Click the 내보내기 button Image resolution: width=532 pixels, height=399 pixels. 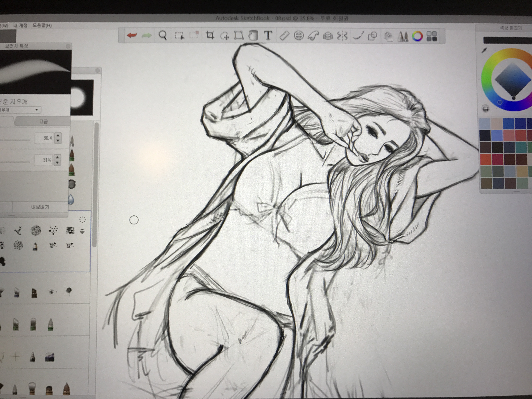[40, 207]
